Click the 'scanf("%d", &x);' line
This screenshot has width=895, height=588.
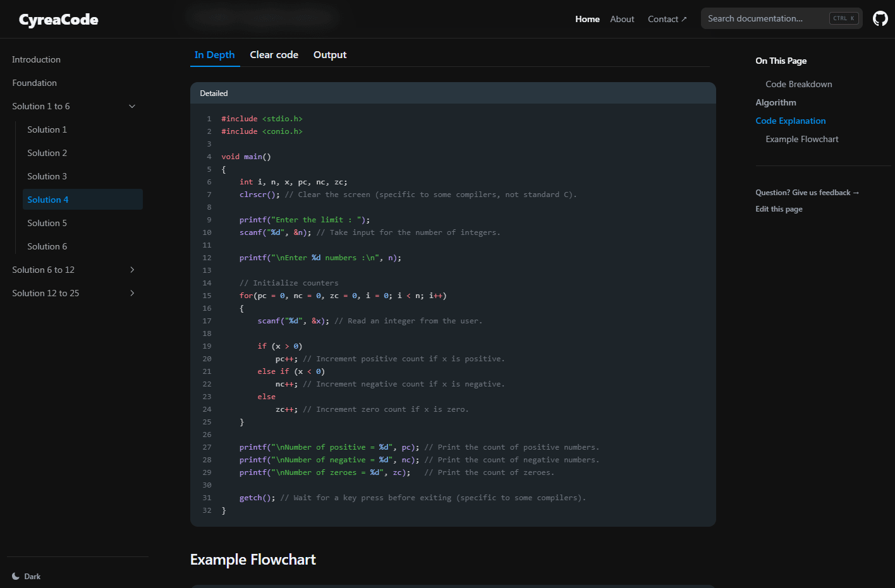(x=370, y=321)
